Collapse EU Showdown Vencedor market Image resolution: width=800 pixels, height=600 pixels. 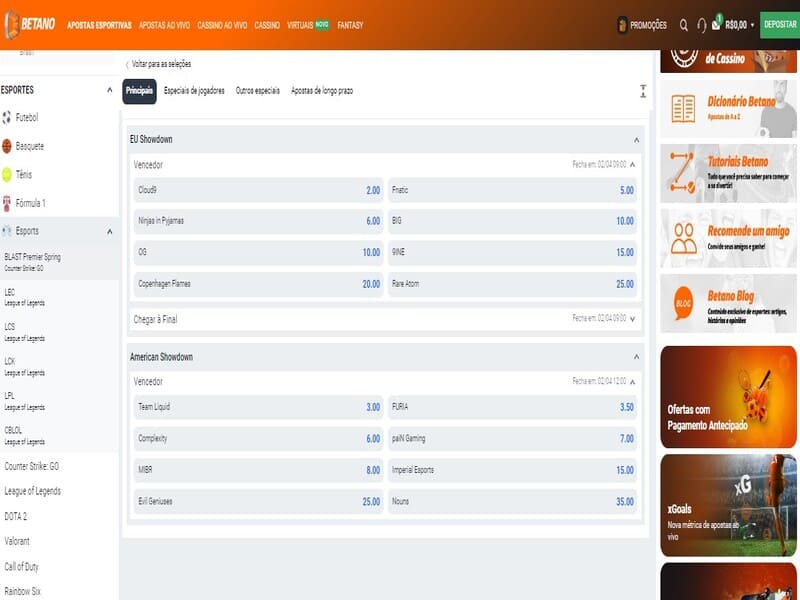[x=633, y=164]
